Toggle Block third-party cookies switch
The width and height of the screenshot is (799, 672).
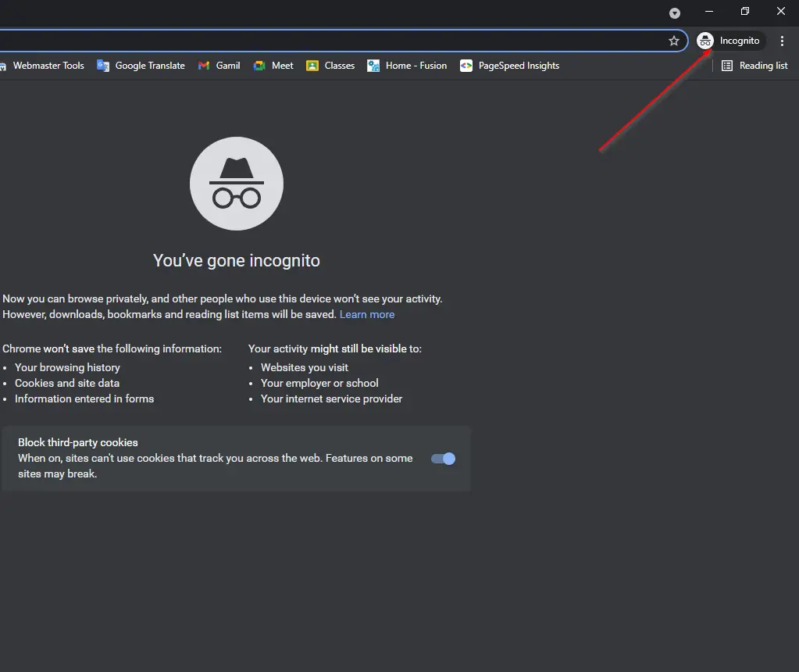[444, 459]
